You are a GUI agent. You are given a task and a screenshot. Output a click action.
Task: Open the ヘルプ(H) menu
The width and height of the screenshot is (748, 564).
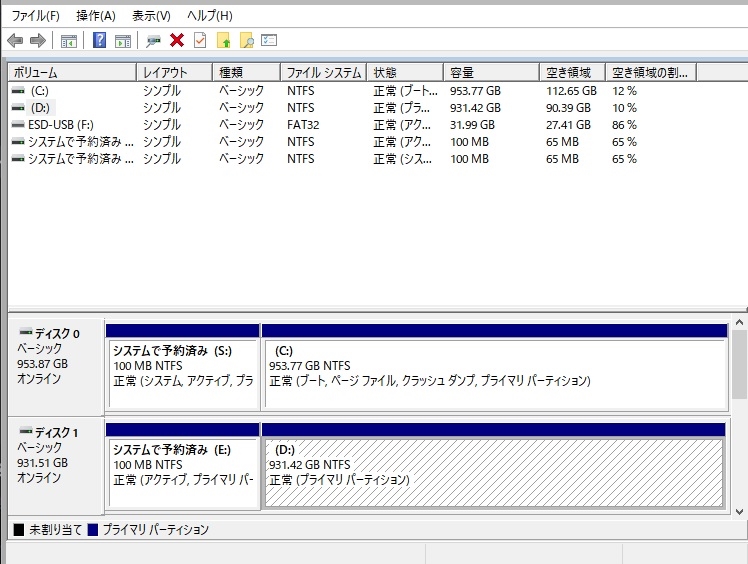click(x=209, y=16)
